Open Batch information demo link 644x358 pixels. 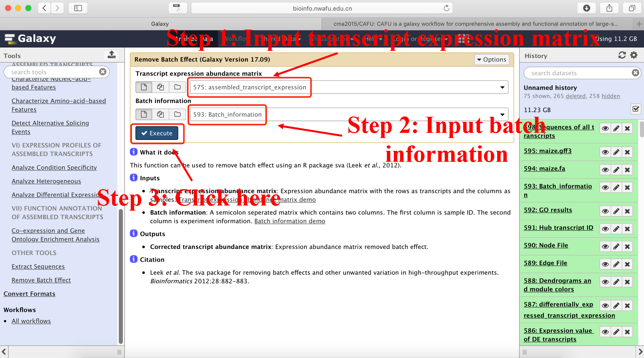tap(290, 221)
